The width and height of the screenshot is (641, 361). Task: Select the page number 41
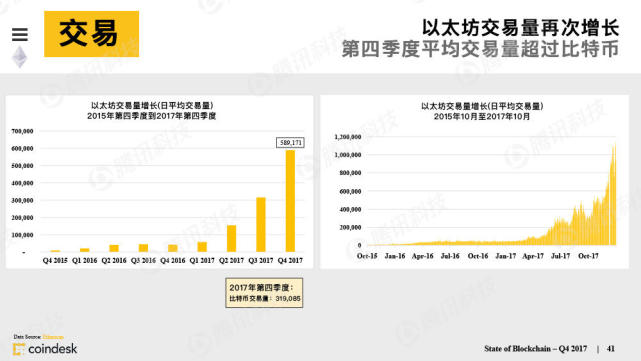point(611,349)
